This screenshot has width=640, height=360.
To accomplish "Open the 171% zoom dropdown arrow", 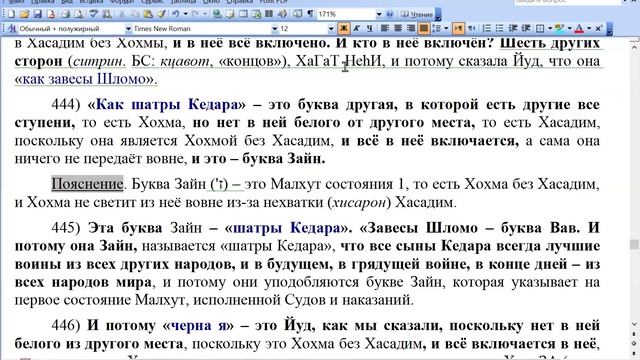I will [x=379, y=14].
